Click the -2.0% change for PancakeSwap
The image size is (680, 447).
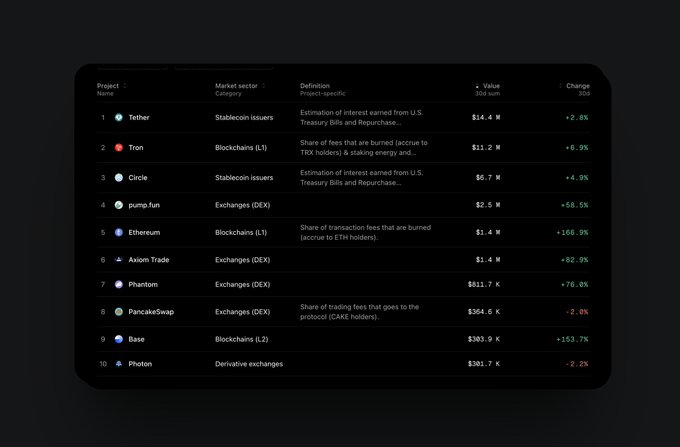(577, 312)
